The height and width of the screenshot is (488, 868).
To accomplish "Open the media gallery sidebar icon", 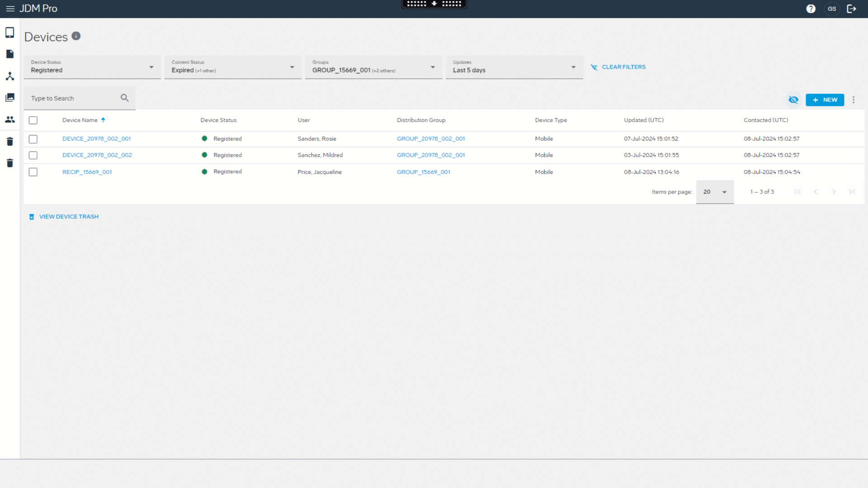I will pos(9,98).
